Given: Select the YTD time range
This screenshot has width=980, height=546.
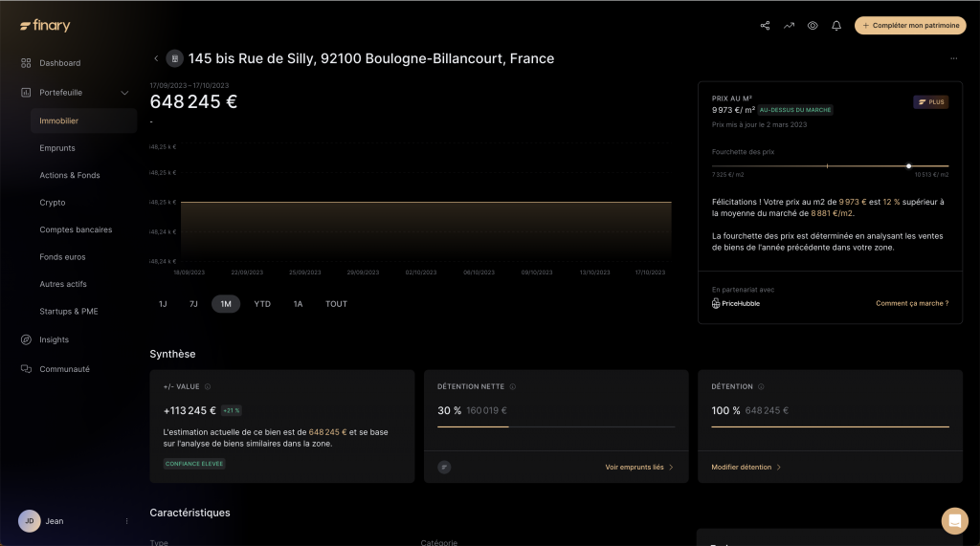Looking at the screenshot, I should [x=262, y=304].
